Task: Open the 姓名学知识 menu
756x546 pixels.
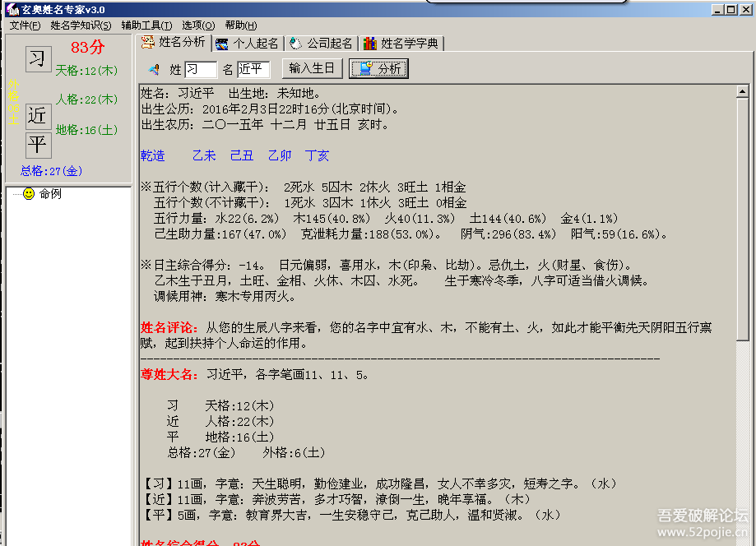Action: (x=80, y=25)
